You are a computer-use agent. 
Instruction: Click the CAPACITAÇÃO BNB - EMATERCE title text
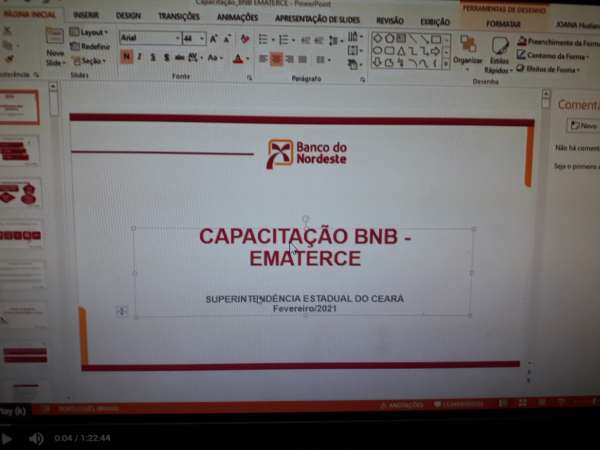coord(305,247)
